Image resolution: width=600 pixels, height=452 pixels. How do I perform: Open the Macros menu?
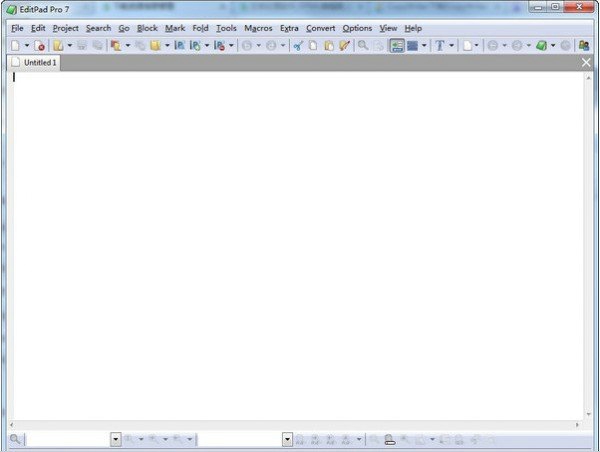(x=258, y=28)
